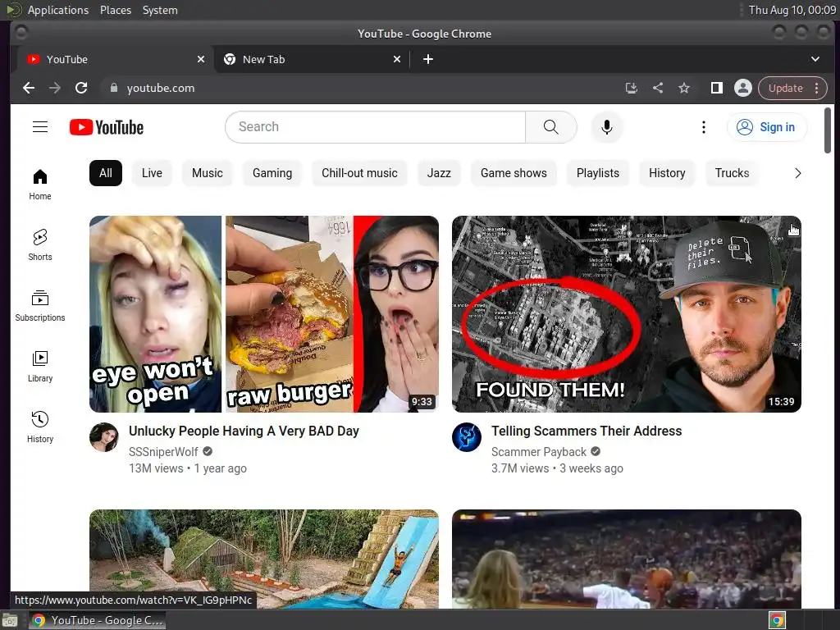Click the install app icon in address bar

pos(632,88)
